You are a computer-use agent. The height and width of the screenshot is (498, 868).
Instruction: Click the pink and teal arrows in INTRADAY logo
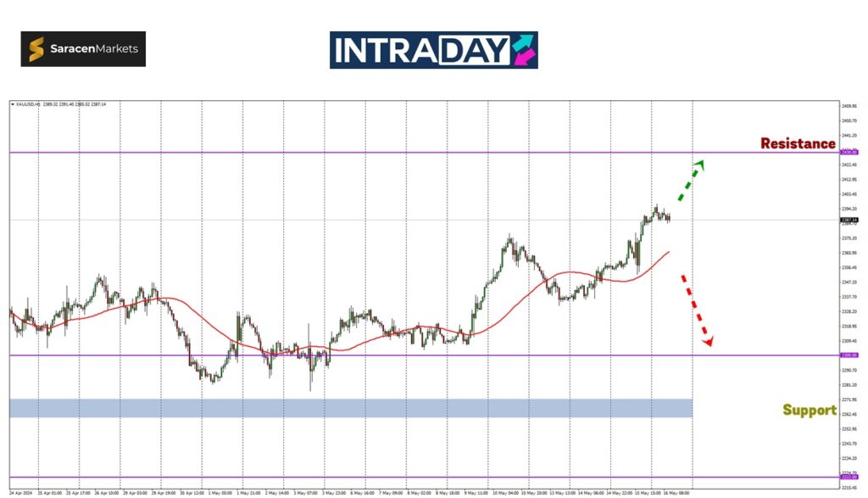pyautogui.click(x=525, y=50)
